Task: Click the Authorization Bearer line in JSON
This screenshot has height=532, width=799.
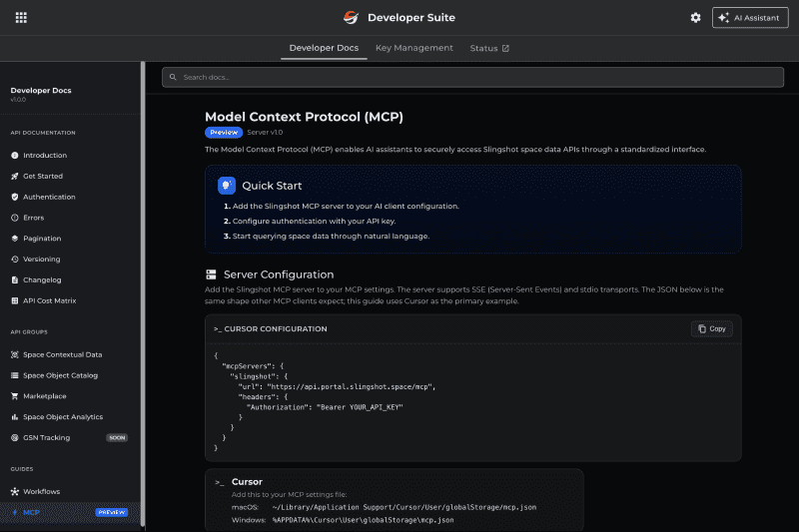Action: point(325,407)
